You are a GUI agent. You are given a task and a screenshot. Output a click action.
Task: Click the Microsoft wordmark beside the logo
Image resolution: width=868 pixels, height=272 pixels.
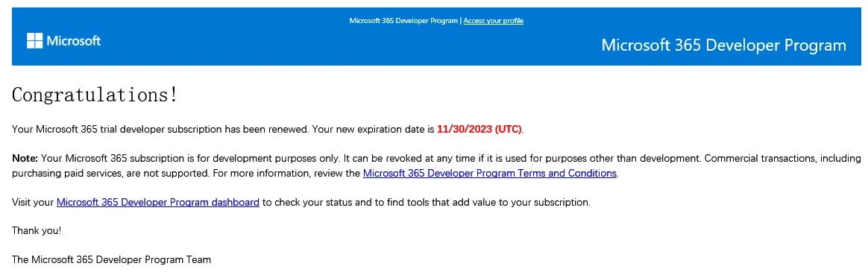74,41
